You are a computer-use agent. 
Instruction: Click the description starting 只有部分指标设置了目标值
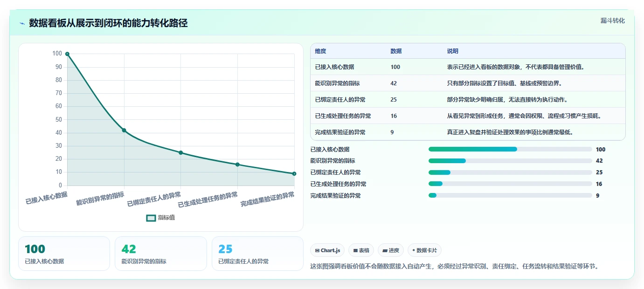(x=505, y=83)
